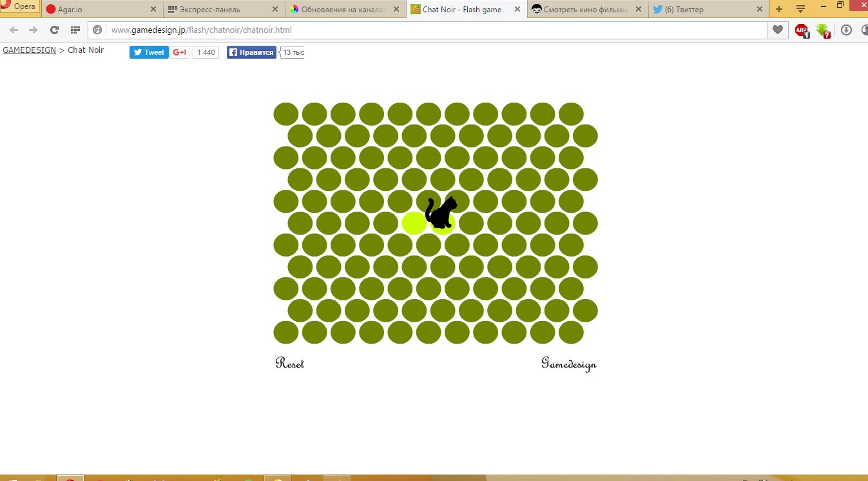Open a new tab with plus icon
This screenshot has width=868, height=481.
[779, 9]
